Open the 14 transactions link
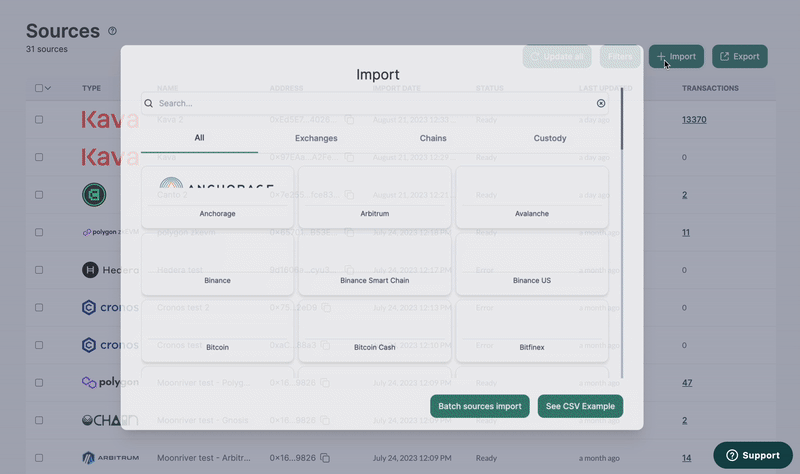Viewport: 800px width, 474px height. pyautogui.click(x=686, y=458)
